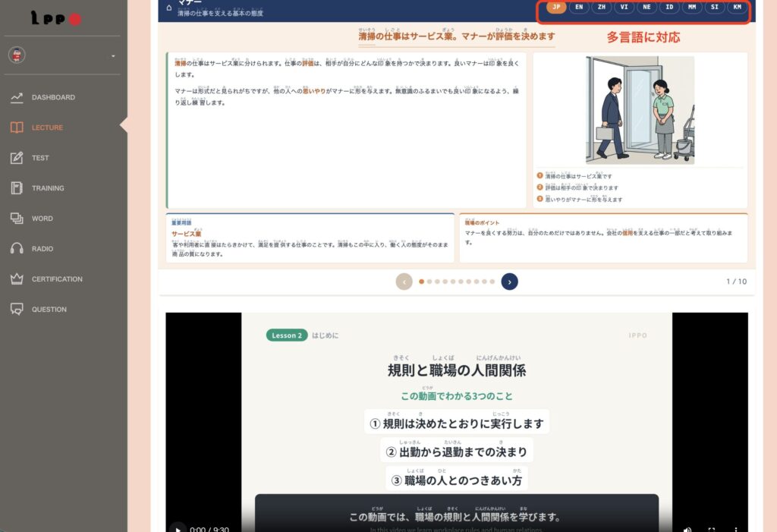Open the RADIO section via its headphones icon
777x532 pixels.
(x=17, y=248)
